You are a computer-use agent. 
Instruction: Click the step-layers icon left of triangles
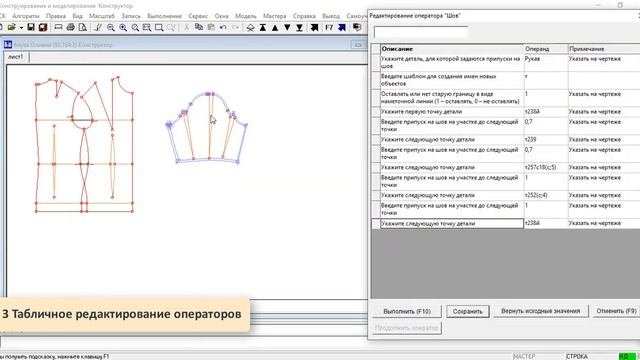pyautogui.click(x=251, y=27)
